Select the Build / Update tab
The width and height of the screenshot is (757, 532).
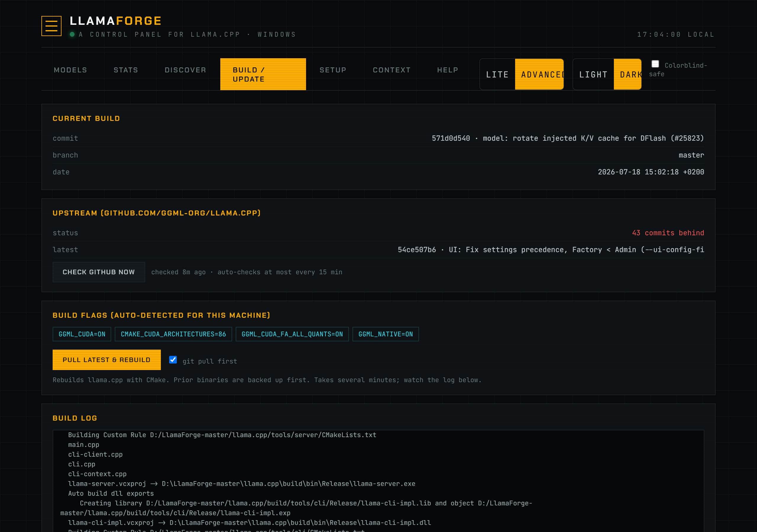point(263,74)
